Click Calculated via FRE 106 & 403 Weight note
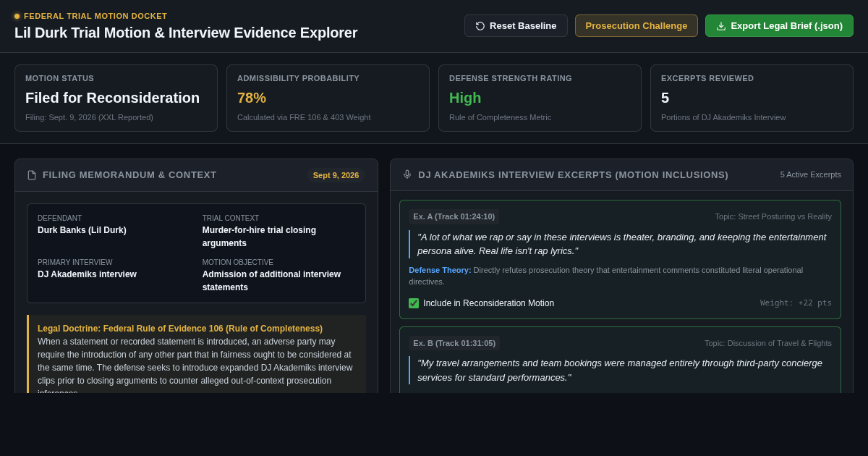The width and height of the screenshot is (868, 456). (x=304, y=117)
